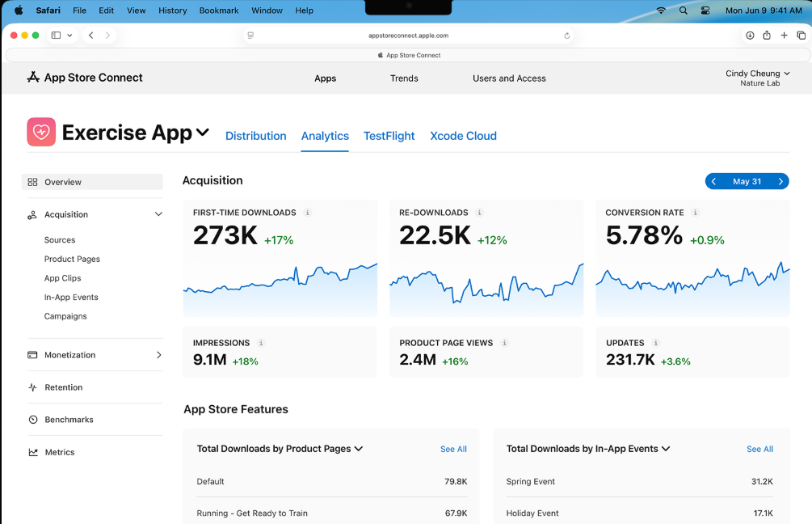Switch to the TestFlight tab

coord(389,136)
